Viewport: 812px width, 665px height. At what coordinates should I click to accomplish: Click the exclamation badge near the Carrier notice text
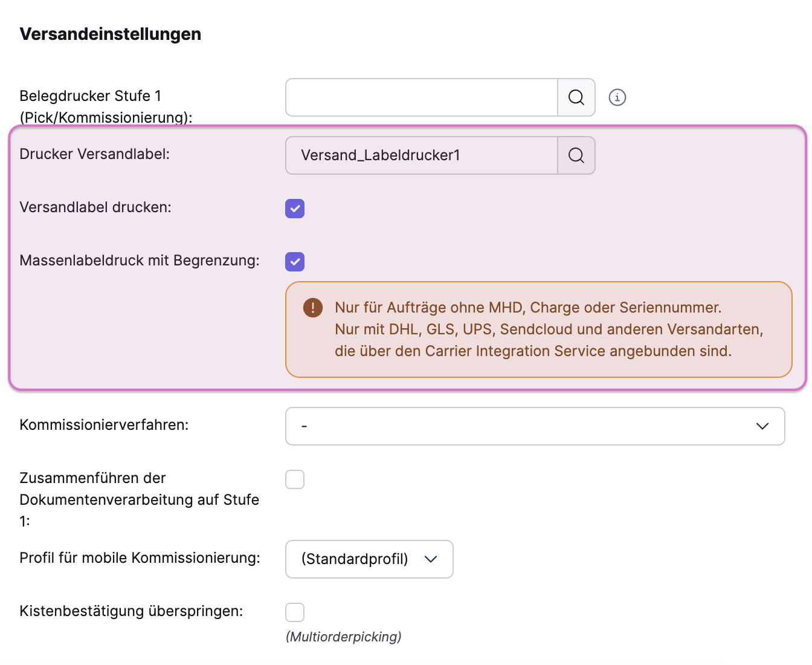pos(312,307)
